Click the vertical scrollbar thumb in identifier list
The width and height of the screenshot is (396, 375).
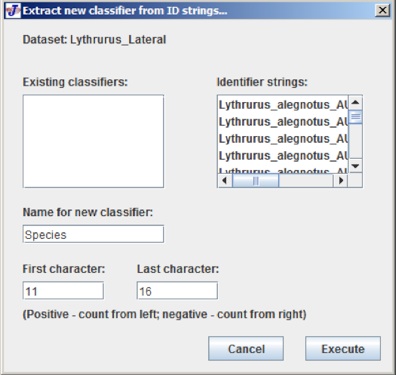[x=356, y=117]
